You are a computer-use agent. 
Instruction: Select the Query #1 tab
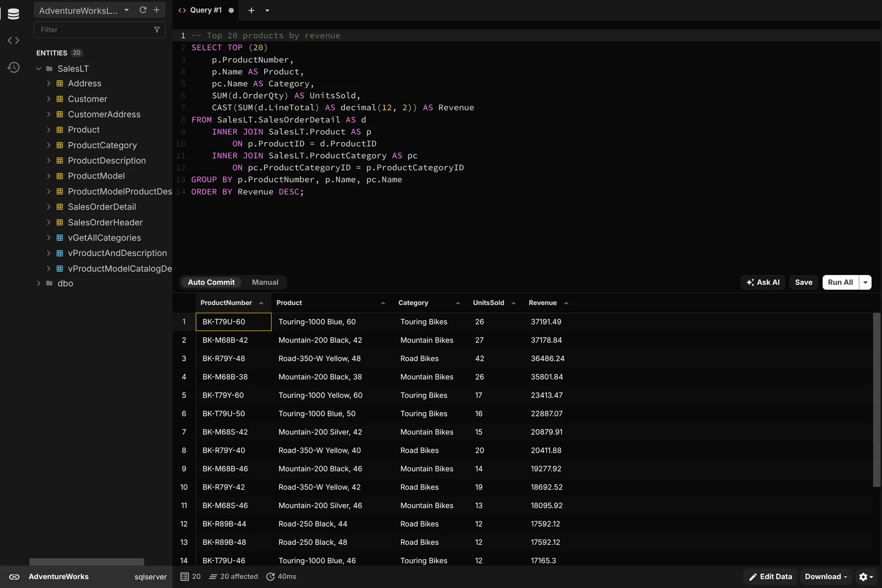206,10
